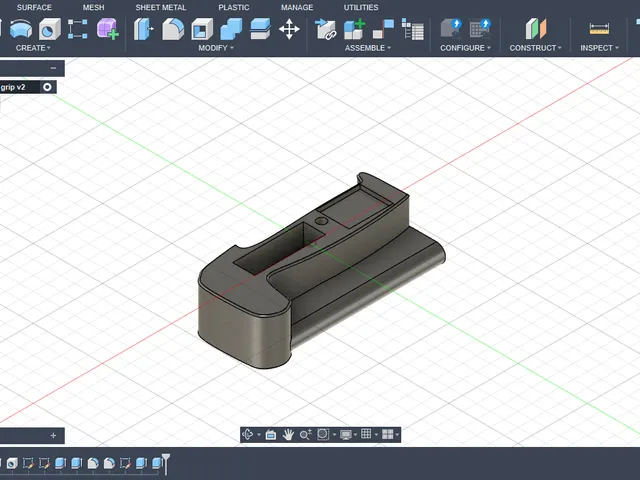Screen dimensions: 640x480
Task: Pick the Offset Face tool
Action: point(260,29)
